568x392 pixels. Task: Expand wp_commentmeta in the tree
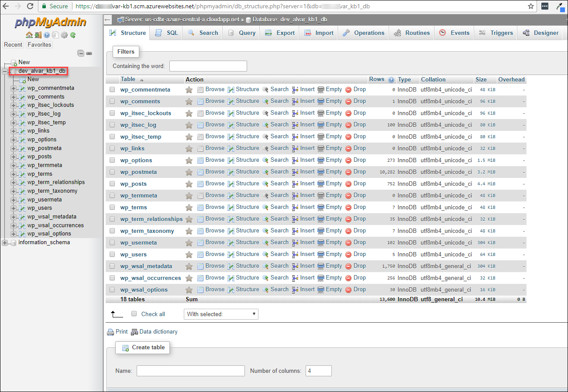tap(14, 88)
